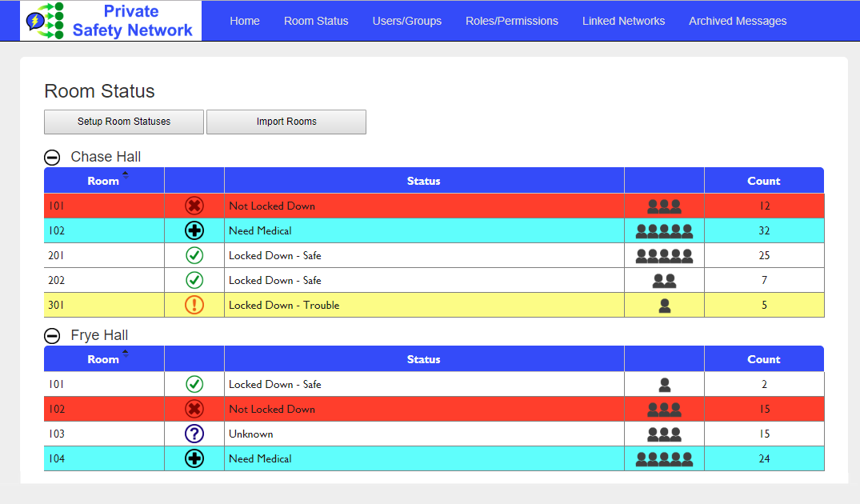Click the Import Rooms button
860x504 pixels.
coord(286,122)
